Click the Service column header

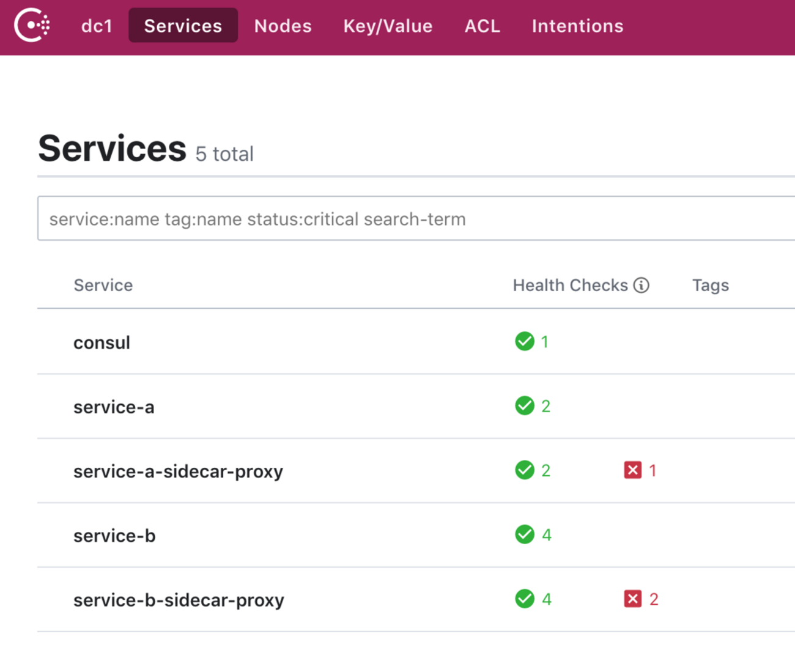click(103, 285)
